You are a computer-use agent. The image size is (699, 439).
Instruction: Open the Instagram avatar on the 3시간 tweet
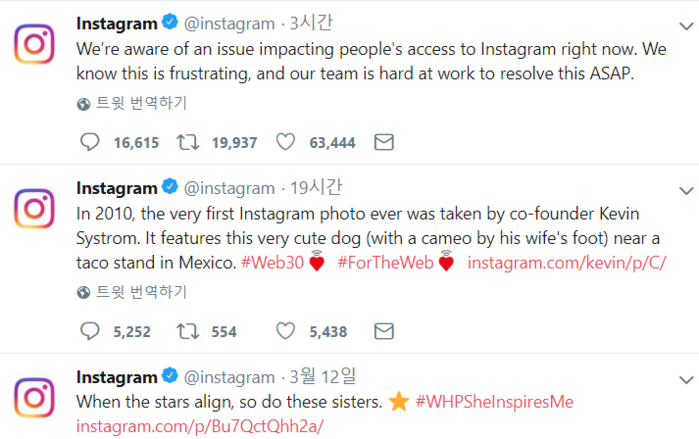34,44
